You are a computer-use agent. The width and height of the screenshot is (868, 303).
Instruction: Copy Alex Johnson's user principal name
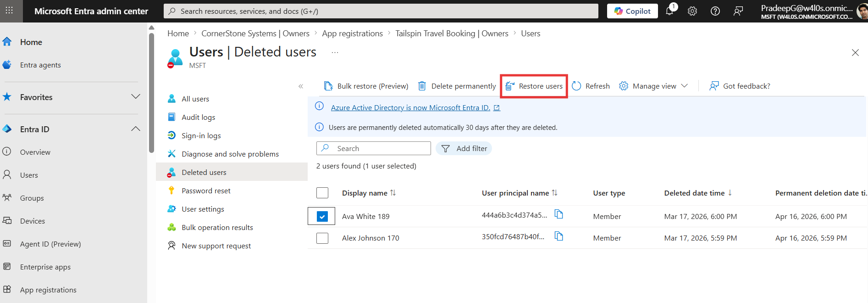pos(558,236)
